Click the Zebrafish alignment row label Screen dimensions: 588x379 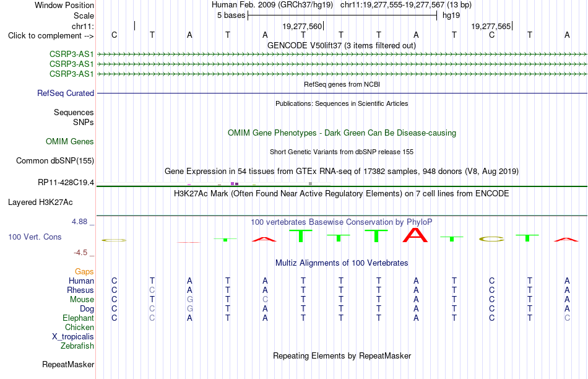(77, 346)
